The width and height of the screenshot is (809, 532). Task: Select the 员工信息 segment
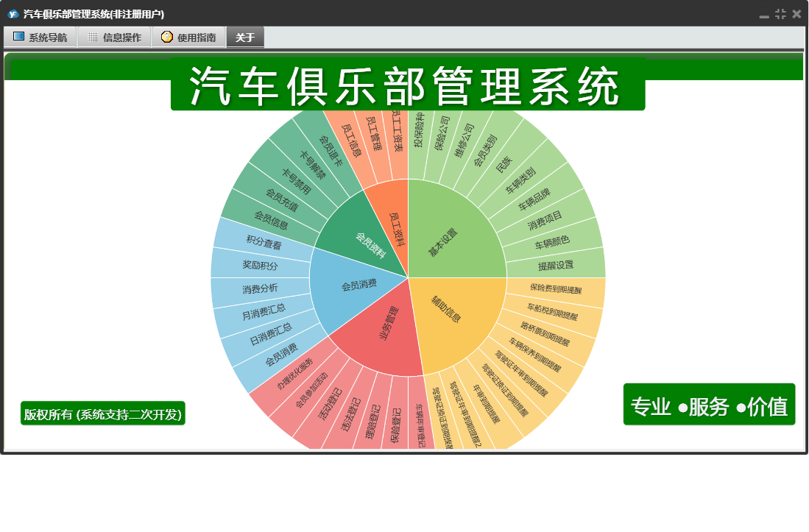point(352,141)
